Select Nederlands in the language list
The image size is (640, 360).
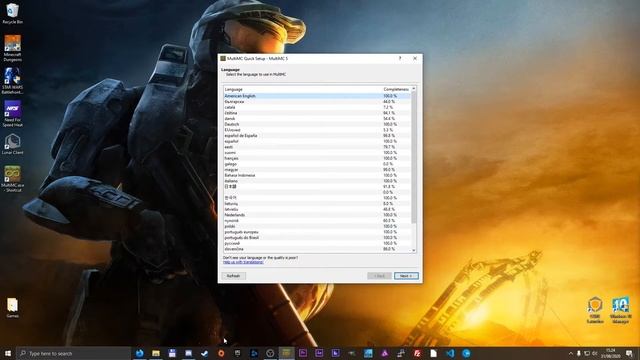point(317,215)
